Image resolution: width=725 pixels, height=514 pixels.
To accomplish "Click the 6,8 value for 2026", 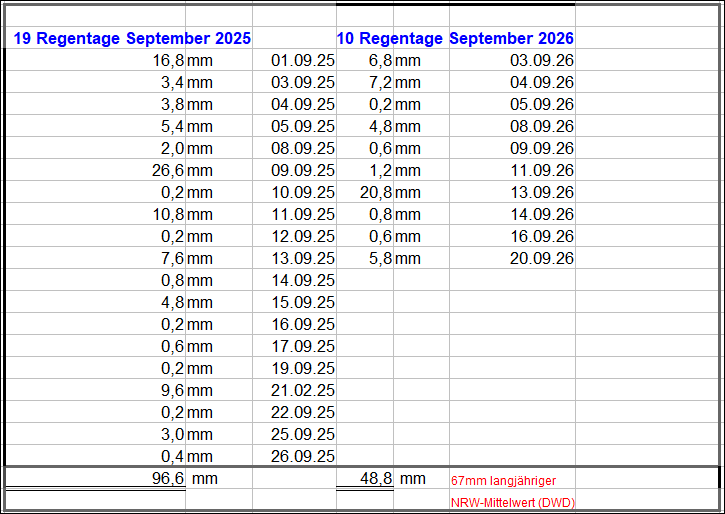I will pyautogui.click(x=381, y=60).
